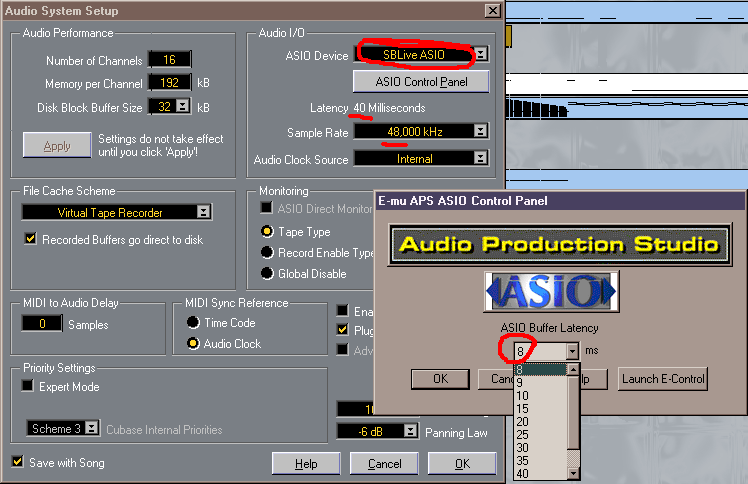748x484 pixels.
Task: Toggle the partially hidden Ena checkbox
Action: click(x=343, y=310)
